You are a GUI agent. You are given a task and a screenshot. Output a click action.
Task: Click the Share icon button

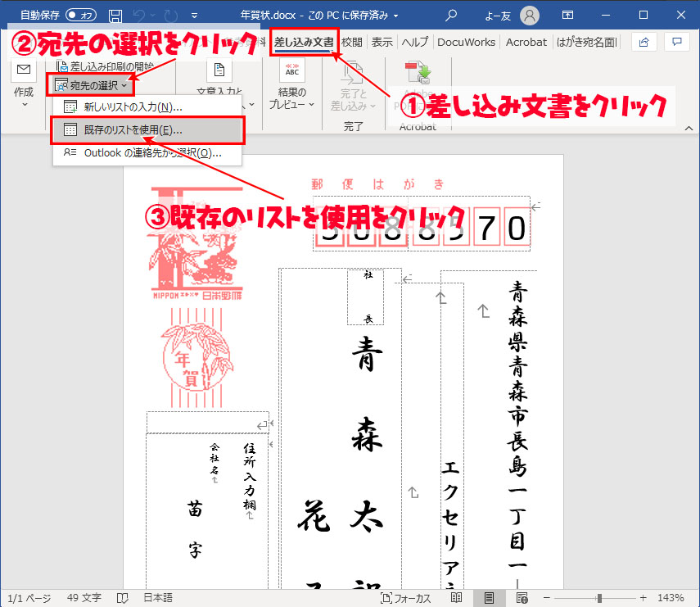click(644, 43)
